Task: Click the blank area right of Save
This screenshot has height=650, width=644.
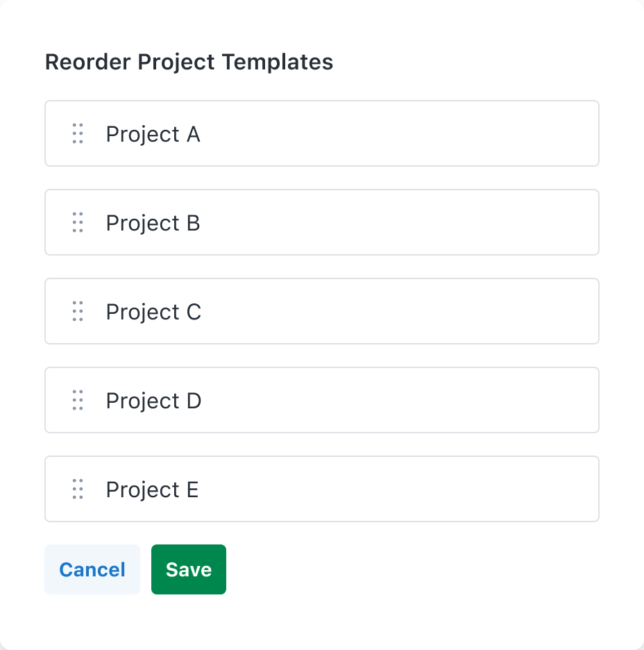Action: [416, 569]
